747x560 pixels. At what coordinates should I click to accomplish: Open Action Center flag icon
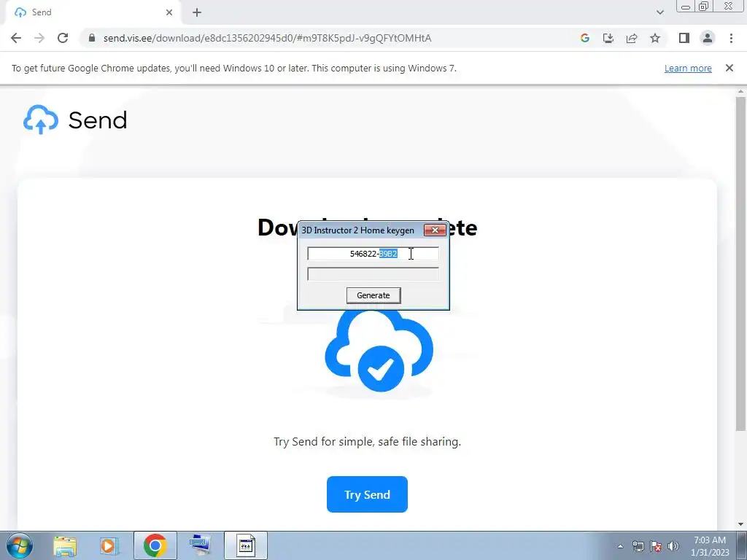[x=656, y=546]
